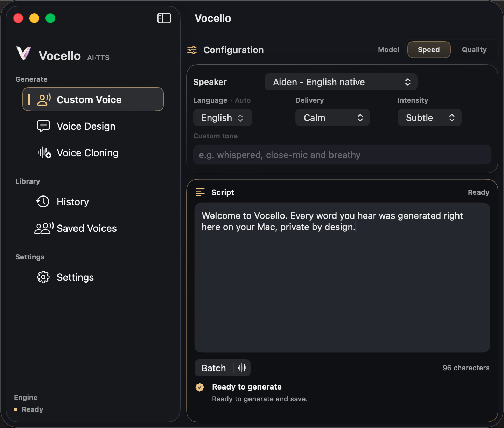Viewport: 504px width, 428px height.
Task: Click the Voice Design chat-bubble icon
Action: tap(43, 126)
